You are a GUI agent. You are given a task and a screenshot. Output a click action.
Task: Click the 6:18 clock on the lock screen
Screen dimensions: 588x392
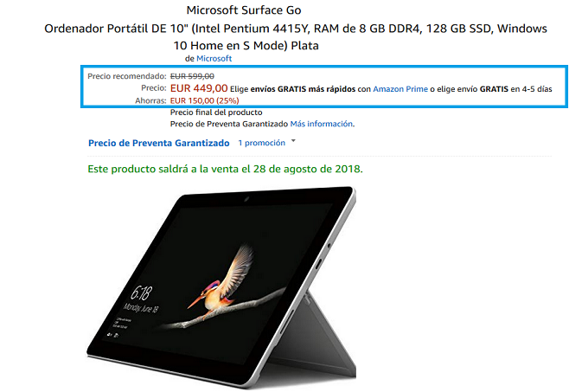tap(141, 292)
